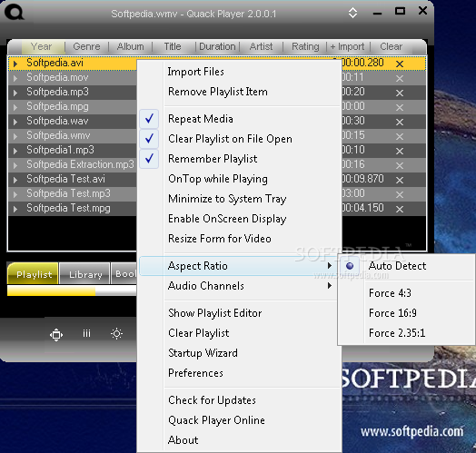Play Softpedia.avi with its arrow icon
The width and height of the screenshot is (476, 453).
(x=15, y=64)
